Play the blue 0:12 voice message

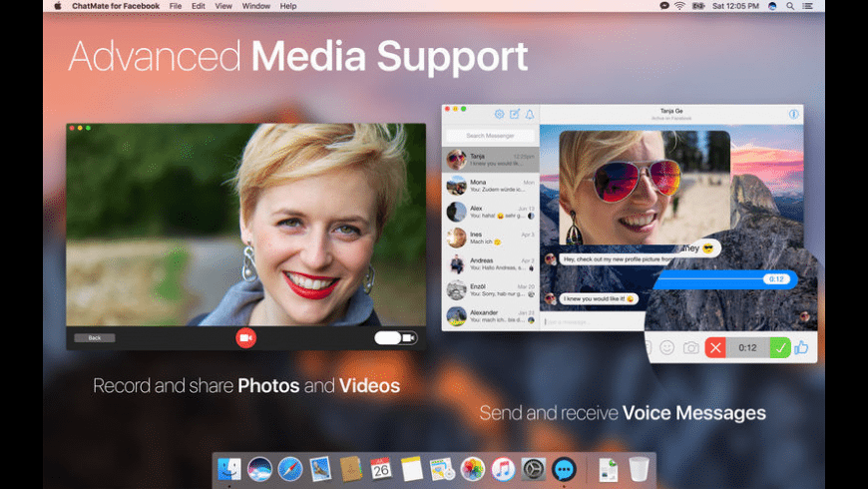(x=725, y=279)
